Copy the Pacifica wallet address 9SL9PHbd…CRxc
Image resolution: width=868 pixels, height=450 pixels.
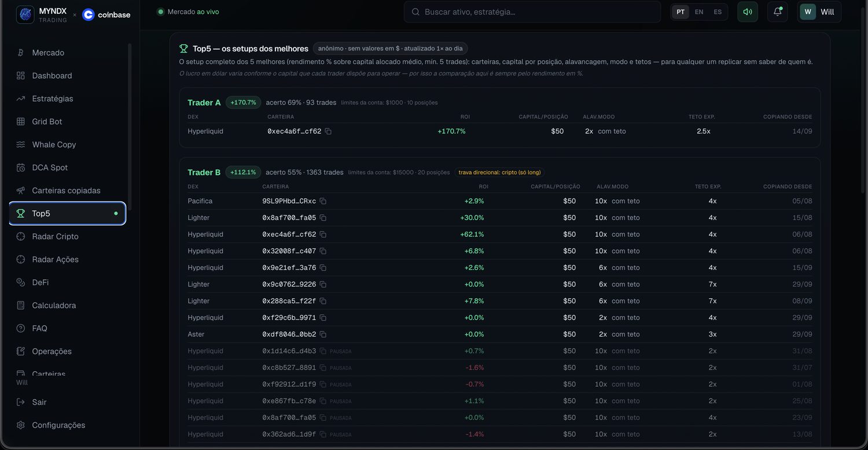click(323, 201)
